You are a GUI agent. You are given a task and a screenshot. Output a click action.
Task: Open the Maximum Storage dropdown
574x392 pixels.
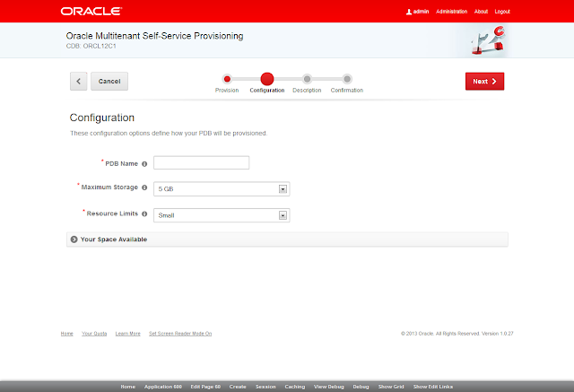[x=222, y=189]
